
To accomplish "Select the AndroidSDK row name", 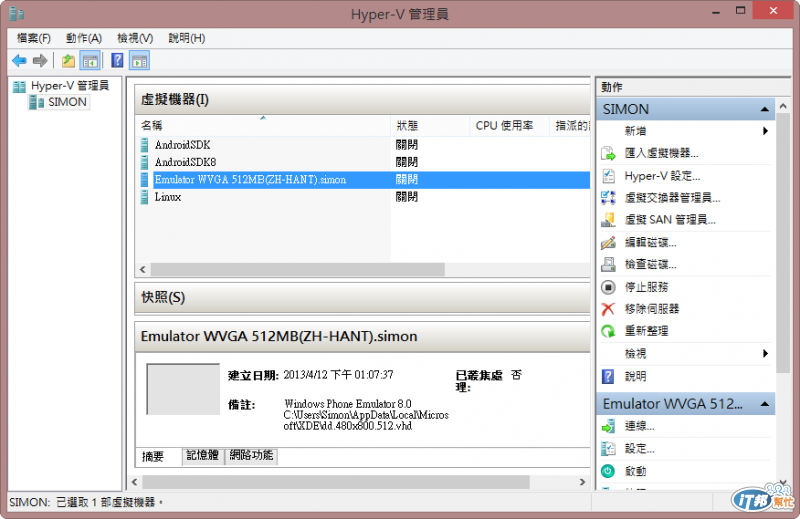I will click(182, 145).
